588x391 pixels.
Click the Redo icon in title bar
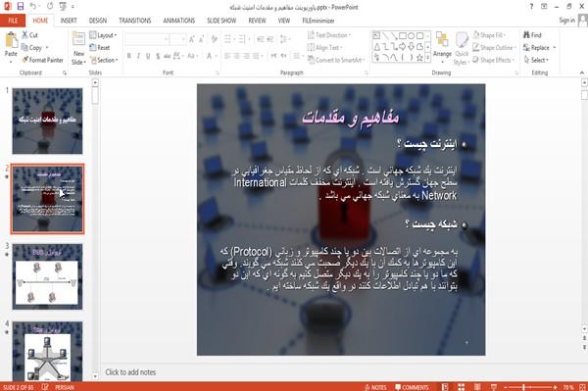coord(50,7)
